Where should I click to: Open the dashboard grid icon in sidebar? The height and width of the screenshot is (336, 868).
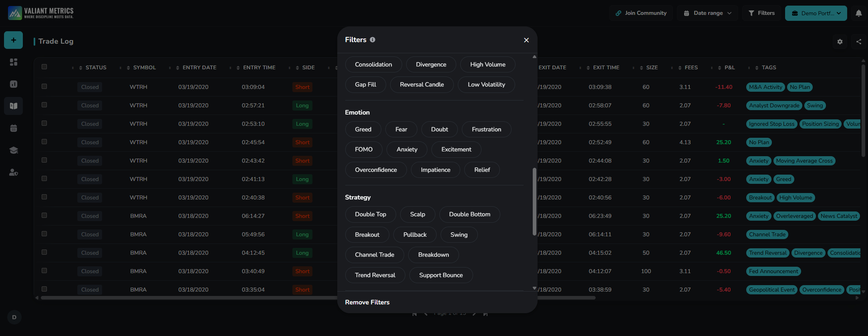click(14, 62)
